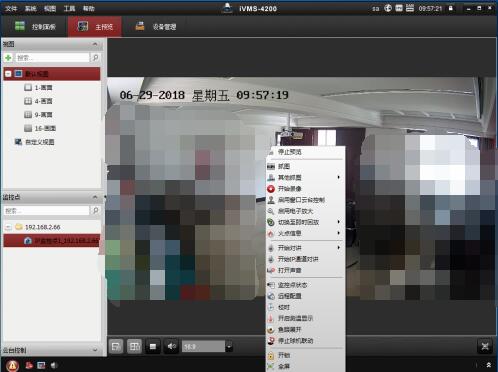Open the 帮助 menu
498x372 pixels.
click(x=89, y=8)
